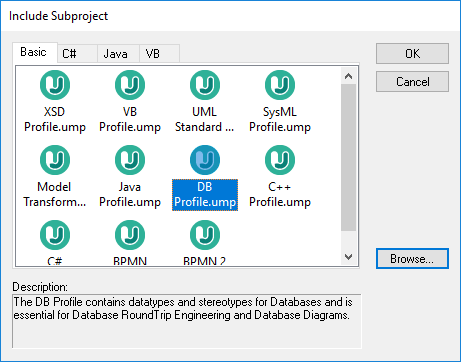
Task: Switch to the C# tab
Action: pos(77,53)
